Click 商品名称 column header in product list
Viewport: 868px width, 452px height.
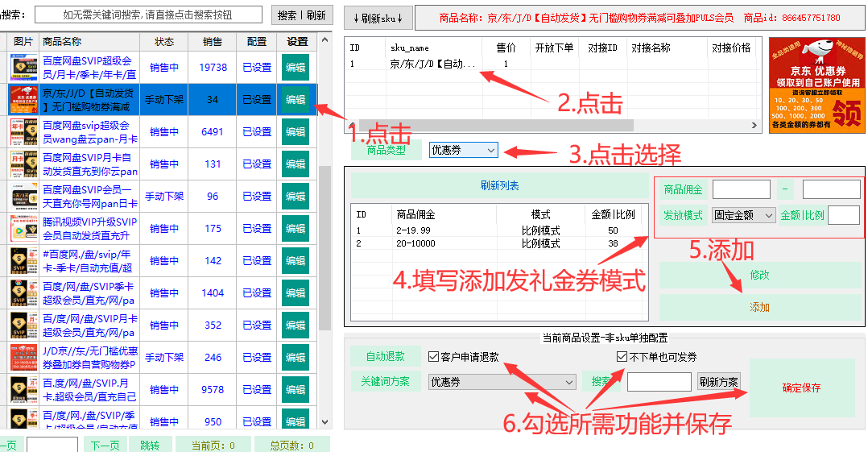[x=62, y=42]
